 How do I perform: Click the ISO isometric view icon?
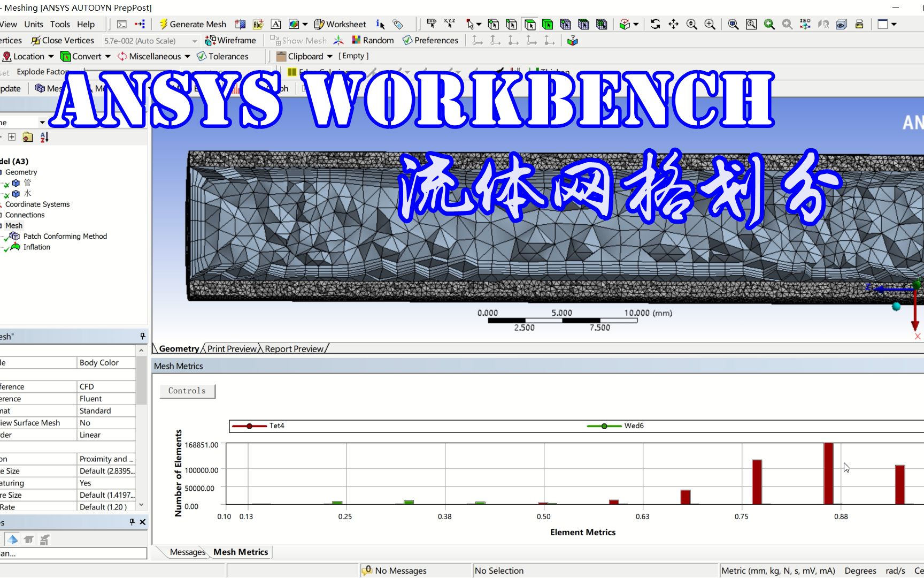805,24
